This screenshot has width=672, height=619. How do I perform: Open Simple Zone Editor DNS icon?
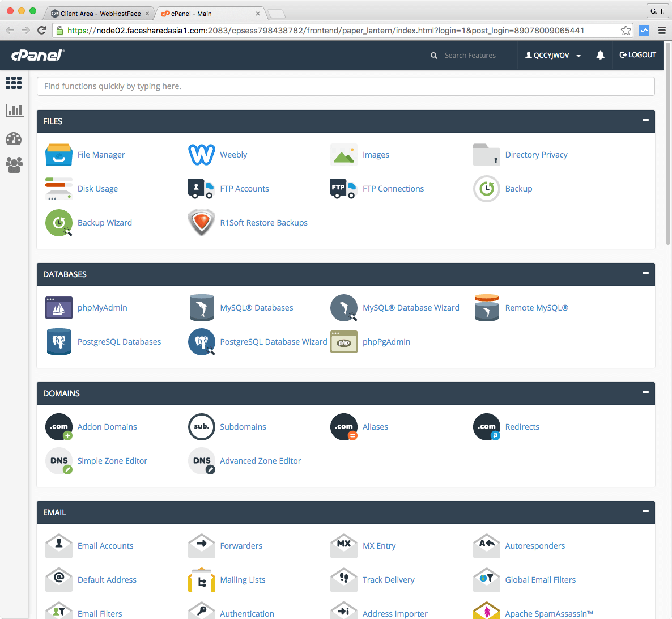58,460
